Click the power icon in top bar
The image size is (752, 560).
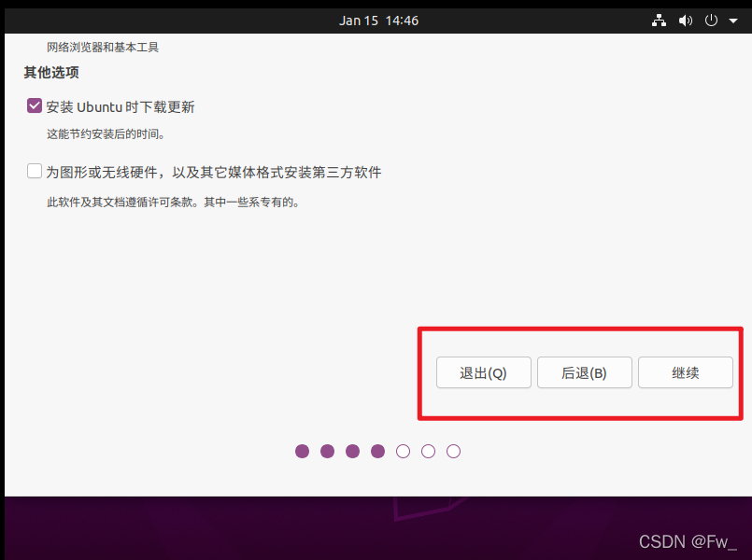click(x=711, y=21)
